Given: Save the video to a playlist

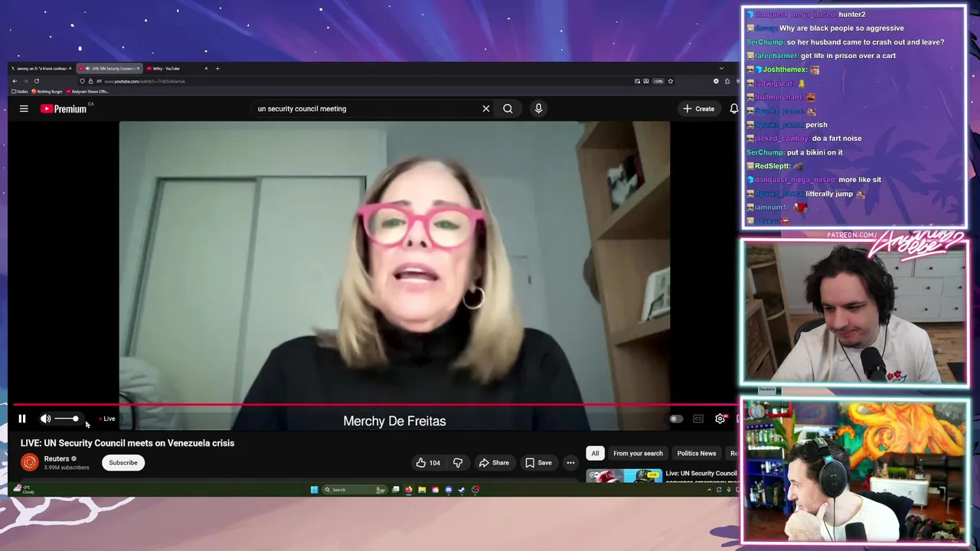Looking at the screenshot, I should pyautogui.click(x=538, y=462).
